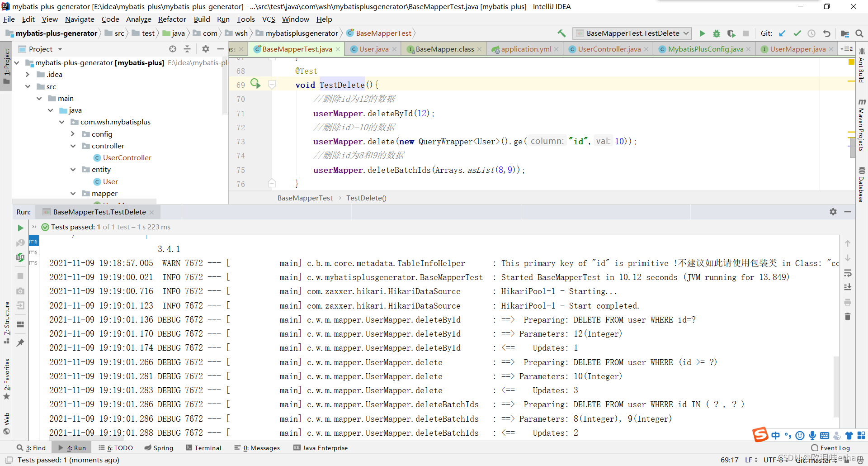
Task: Toggle the Project side tool window button
Action: pyautogui.click(x=6, y=67)
